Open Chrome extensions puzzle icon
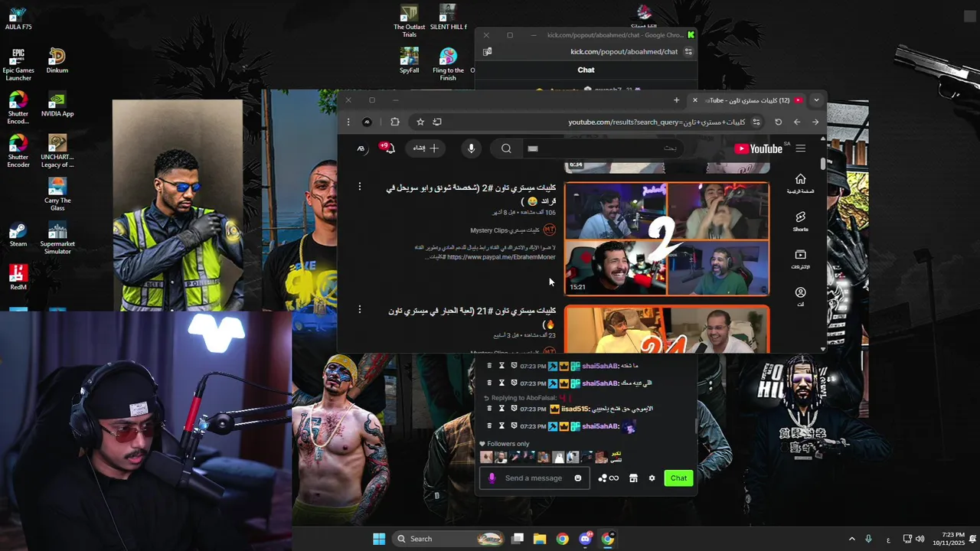This screenshot has width=980, height=551. [x=395, y=122]
